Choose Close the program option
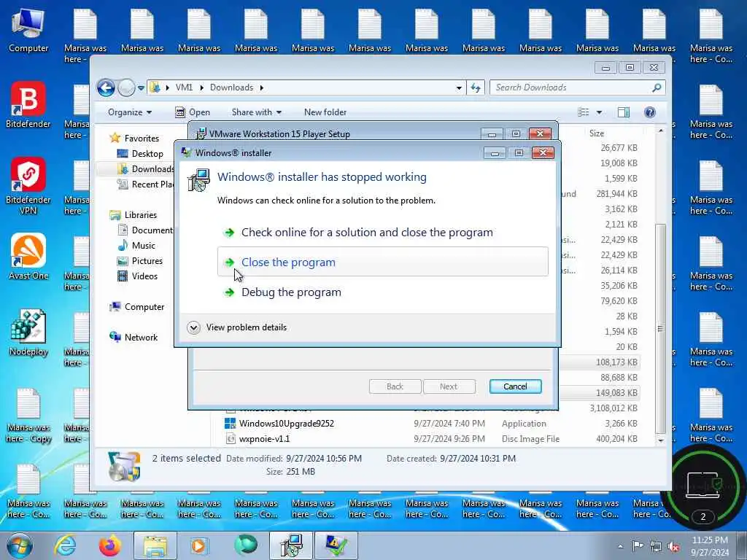 click(382, 262)
